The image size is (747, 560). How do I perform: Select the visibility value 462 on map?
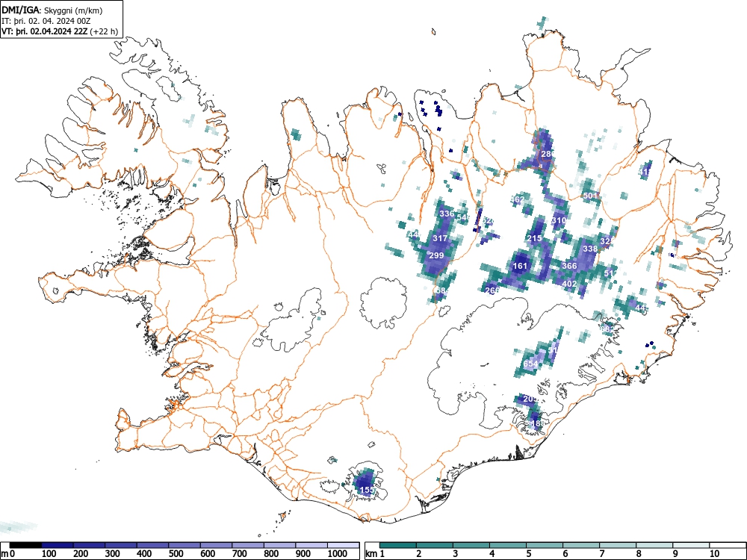pos(517,199)
